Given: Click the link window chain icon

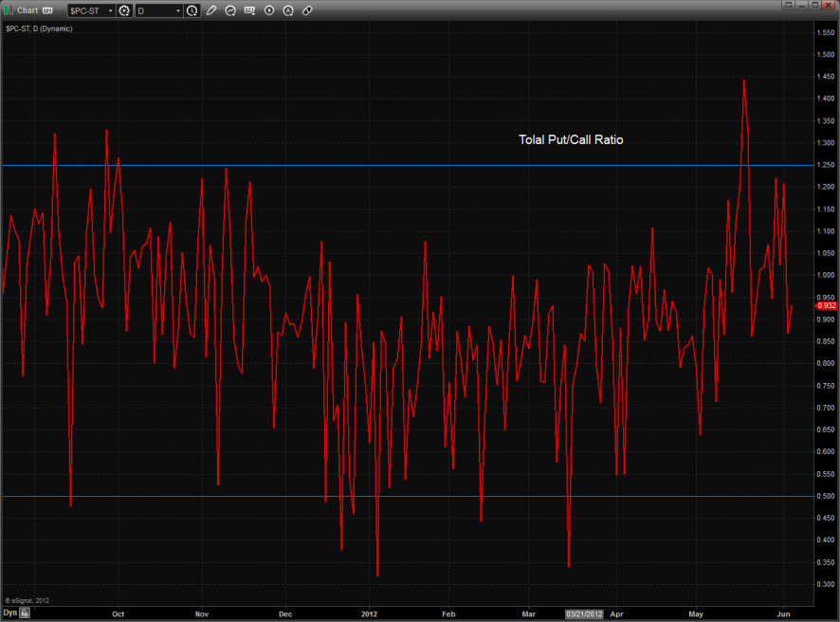Looking at the screenshot, I should [x=307, y=10].
